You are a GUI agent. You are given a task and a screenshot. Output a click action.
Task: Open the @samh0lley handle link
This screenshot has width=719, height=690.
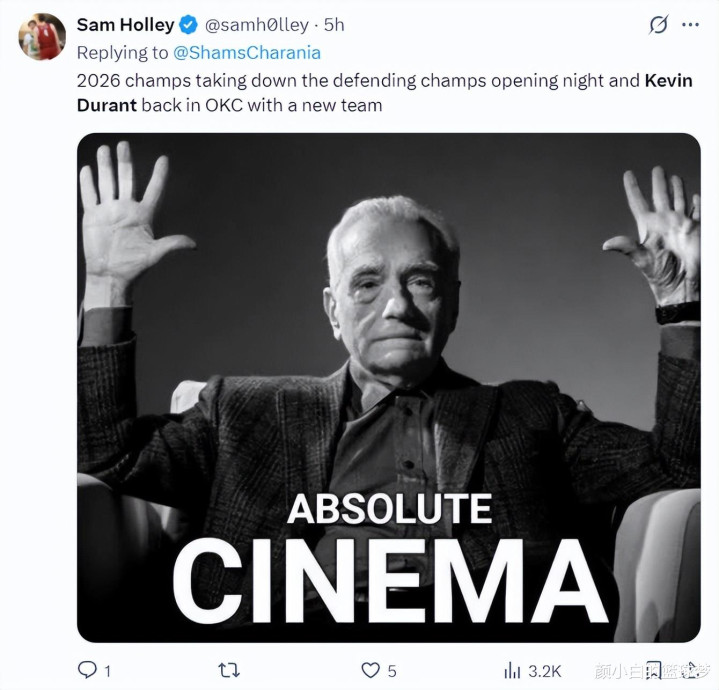point(256,25)
